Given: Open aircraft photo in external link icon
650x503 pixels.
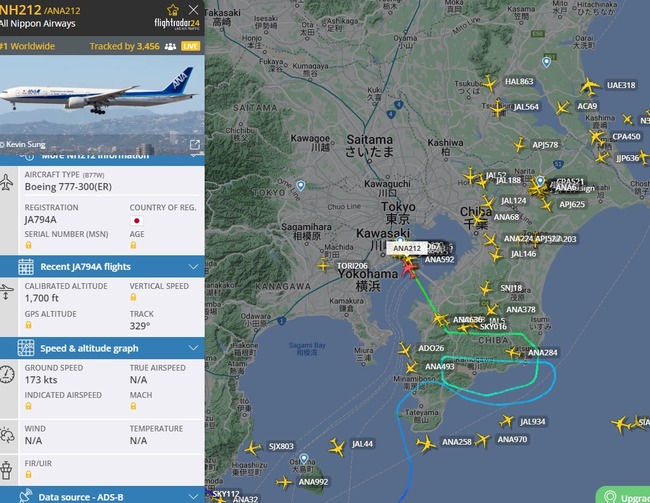Looking at the screenshot, I should [x=194, y=144].
